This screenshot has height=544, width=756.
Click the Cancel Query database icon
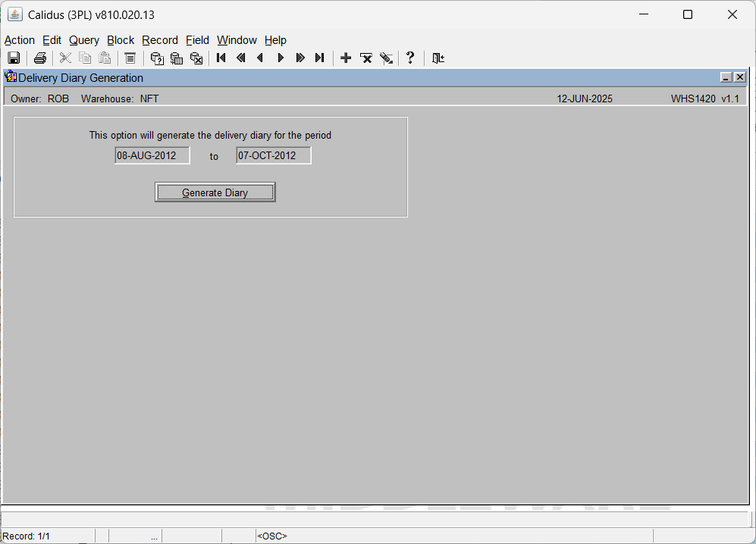[196, 58]
